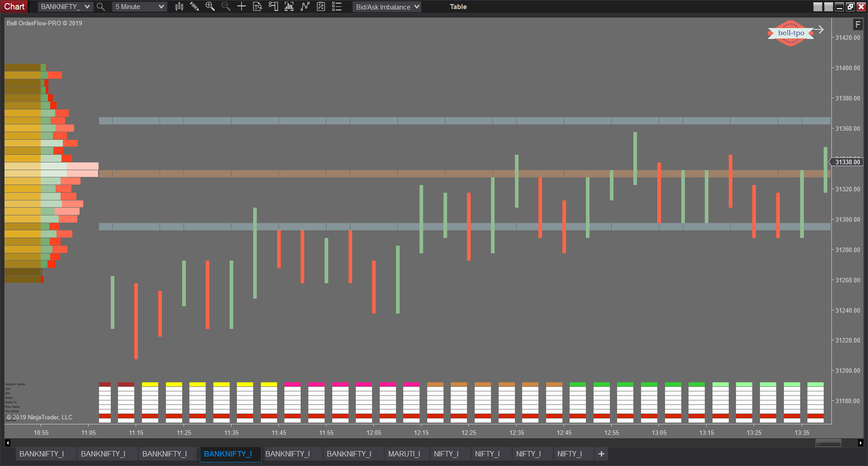Activate the crosshair cursor icon

point(241,7)
